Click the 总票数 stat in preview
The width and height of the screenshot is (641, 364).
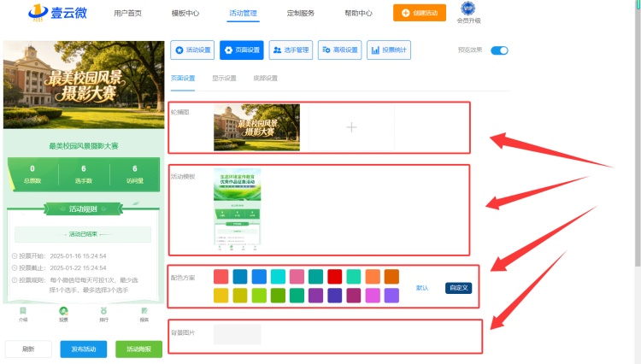tap(32, 174)
